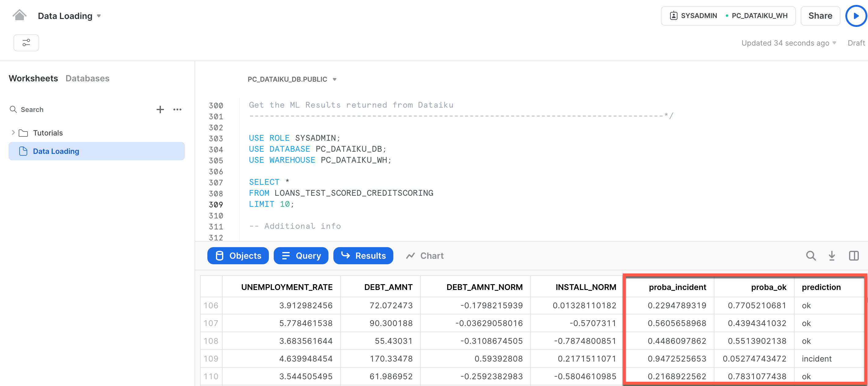Viewport: 868px width, 386px height.
Task: Toggle the split panel layout icon
Action: click(854, 256)
